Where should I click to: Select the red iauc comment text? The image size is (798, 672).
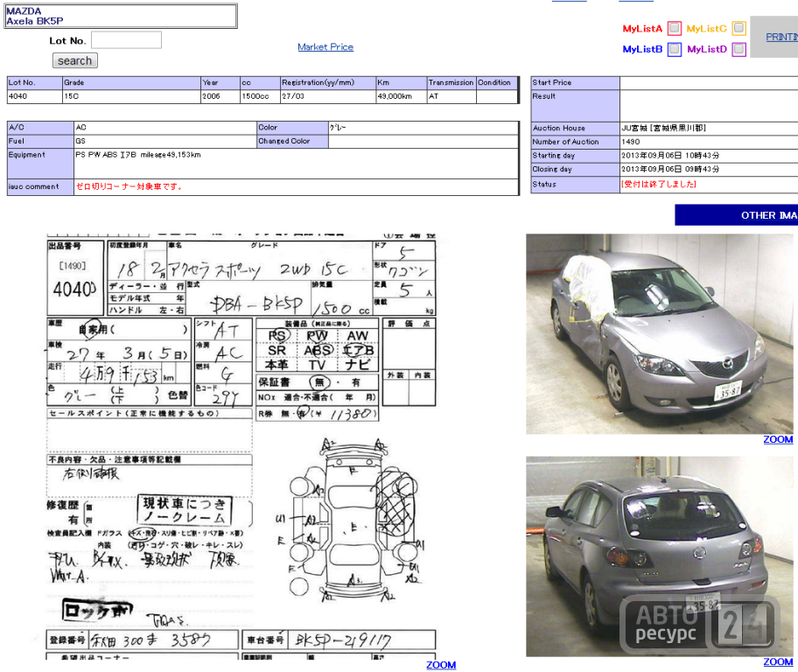point(129,187)
